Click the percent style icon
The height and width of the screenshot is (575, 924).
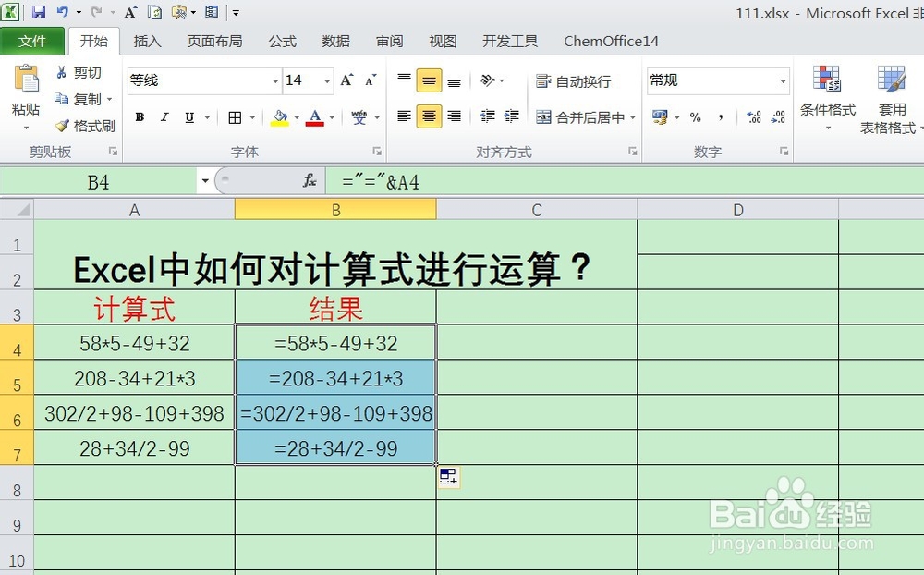coord(696,117)
